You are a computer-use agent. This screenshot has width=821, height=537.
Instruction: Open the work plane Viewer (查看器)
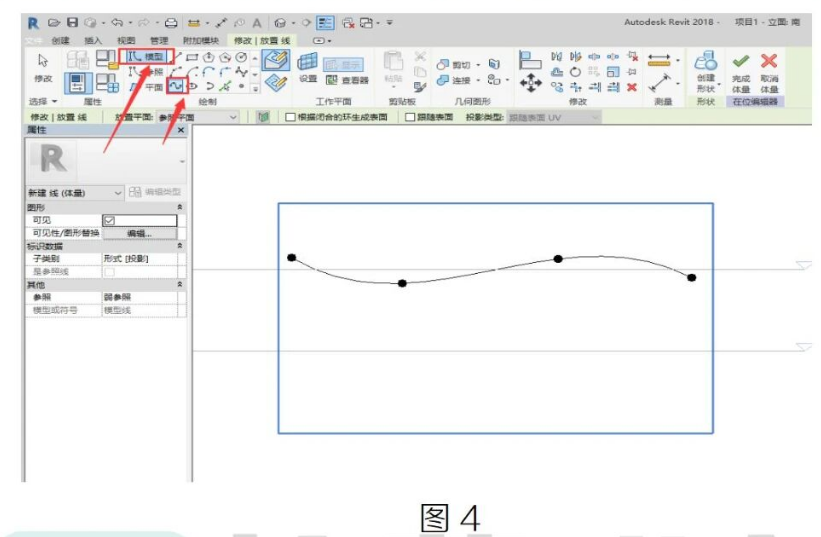(347, 80)
